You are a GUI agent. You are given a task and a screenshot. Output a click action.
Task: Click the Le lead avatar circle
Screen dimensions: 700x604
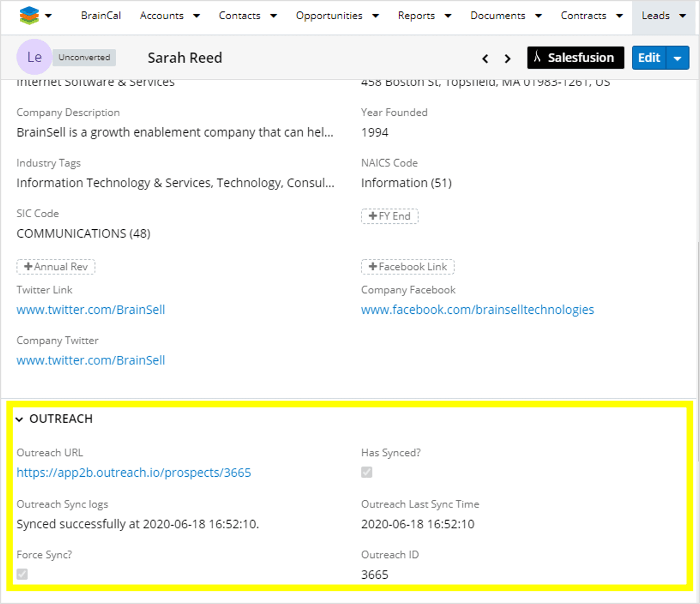pos(34,57)
